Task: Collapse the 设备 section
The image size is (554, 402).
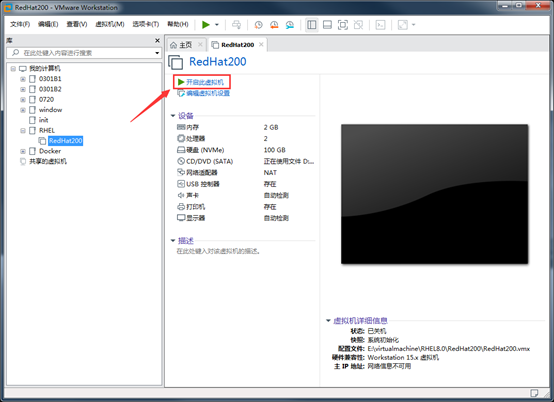Action: coord(173,116)
